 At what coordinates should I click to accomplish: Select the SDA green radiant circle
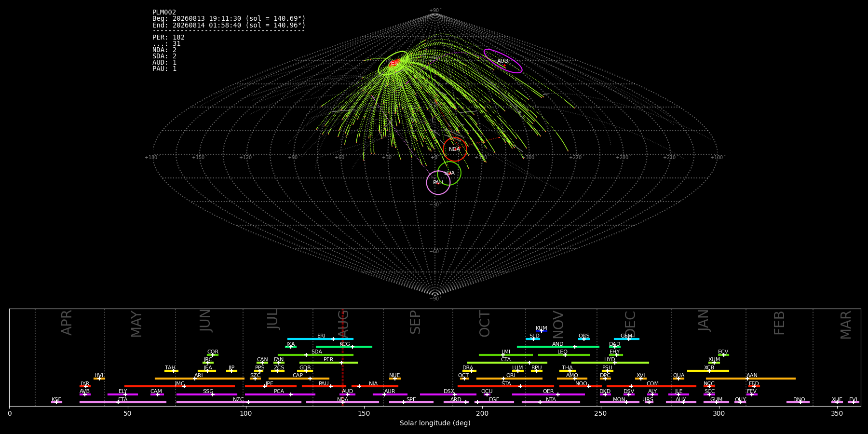(449, 173)
